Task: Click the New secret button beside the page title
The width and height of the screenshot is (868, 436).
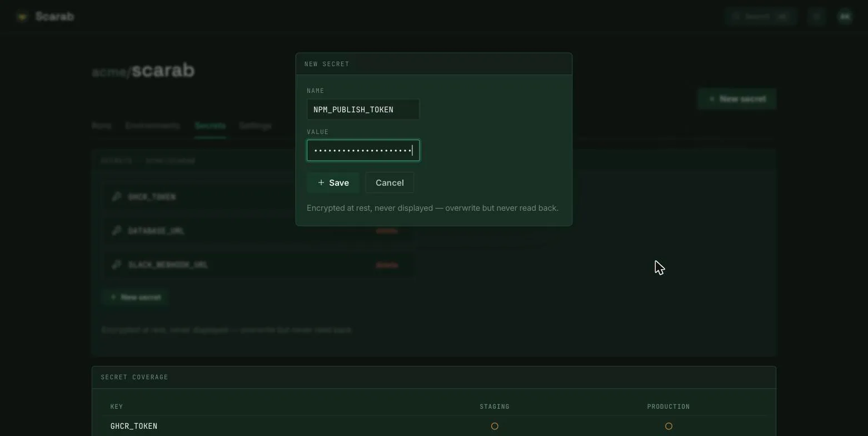Action: [737, 99]
